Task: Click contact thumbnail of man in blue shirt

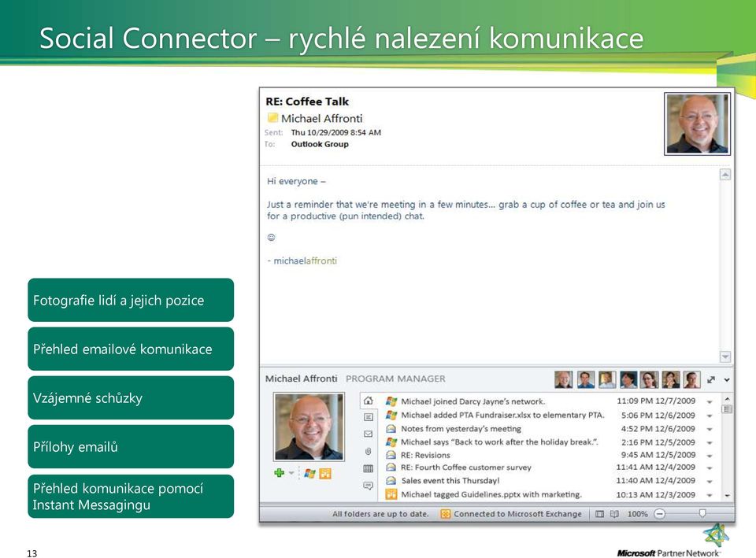Action: point(586,379)
